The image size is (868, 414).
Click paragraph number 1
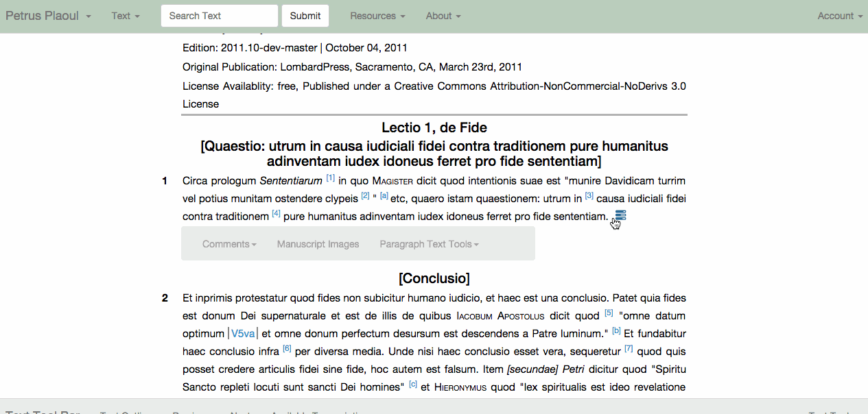pyautogui.click(x=165, y=181)
